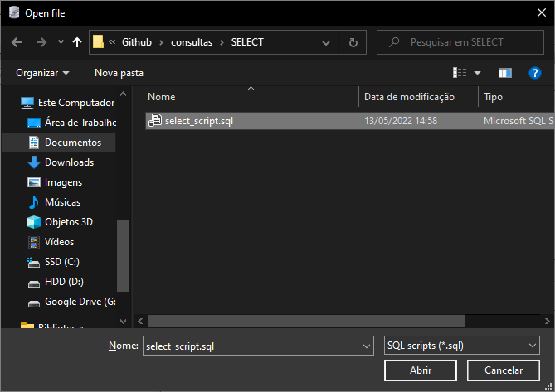
Task: Click navigation pane scrollbar thumb
Action: [123, 256]
